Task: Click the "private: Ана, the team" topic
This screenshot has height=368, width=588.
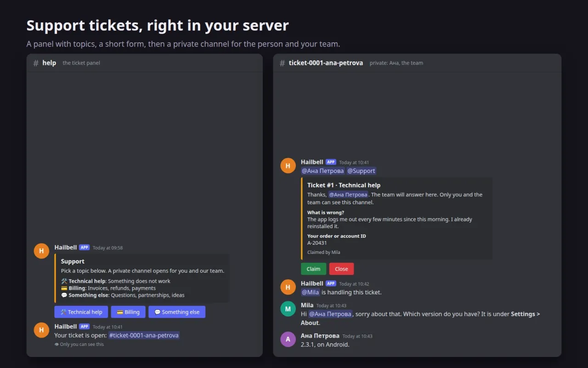Action: click(396, 63)
